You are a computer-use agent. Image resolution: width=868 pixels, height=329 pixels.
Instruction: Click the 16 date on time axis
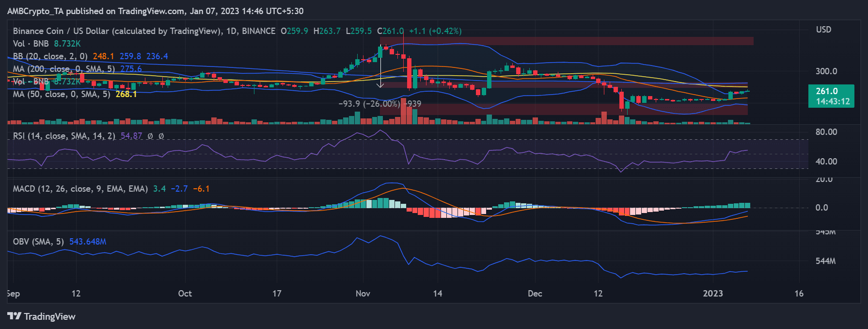click(x=799, y=294)
